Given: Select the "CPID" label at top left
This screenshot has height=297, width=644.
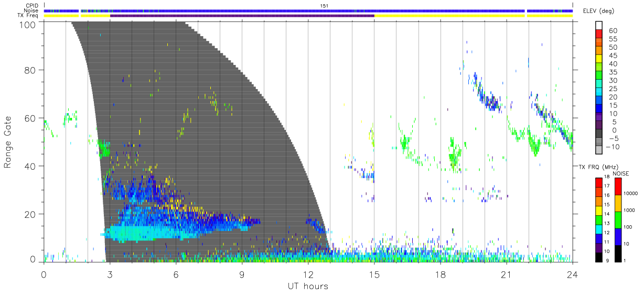Looking at the screenshot, I should [x=32, y=6].
